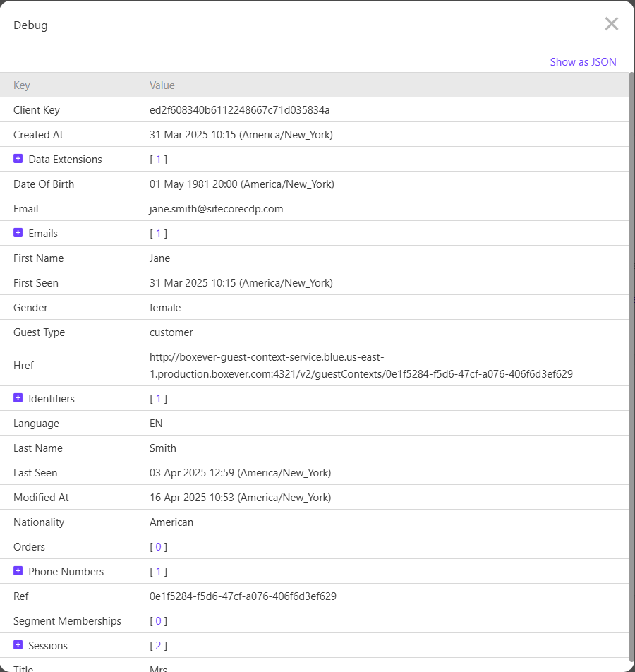Screen dimensions: 635x672
Task: Click the Sessions count value 2
Action: point(158,646)
